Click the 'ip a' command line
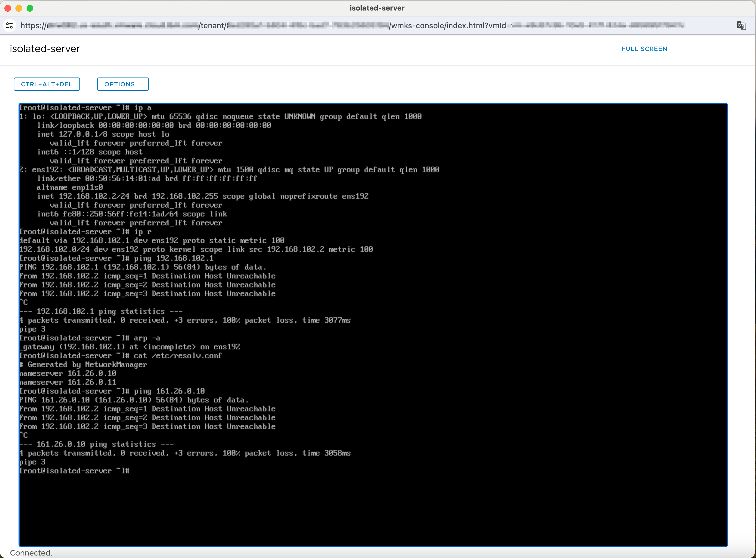Image resolution: width=756 pixels, height=558 pixels. (x=85, y=108)
